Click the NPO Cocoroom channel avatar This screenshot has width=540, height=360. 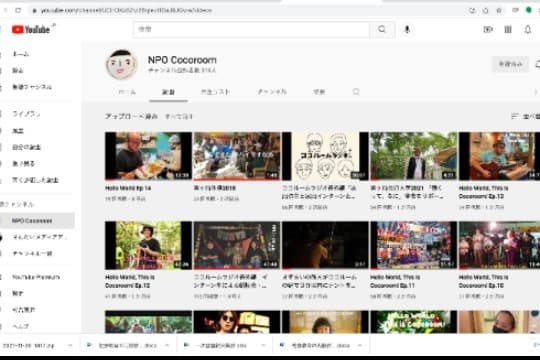pos(122,64)
